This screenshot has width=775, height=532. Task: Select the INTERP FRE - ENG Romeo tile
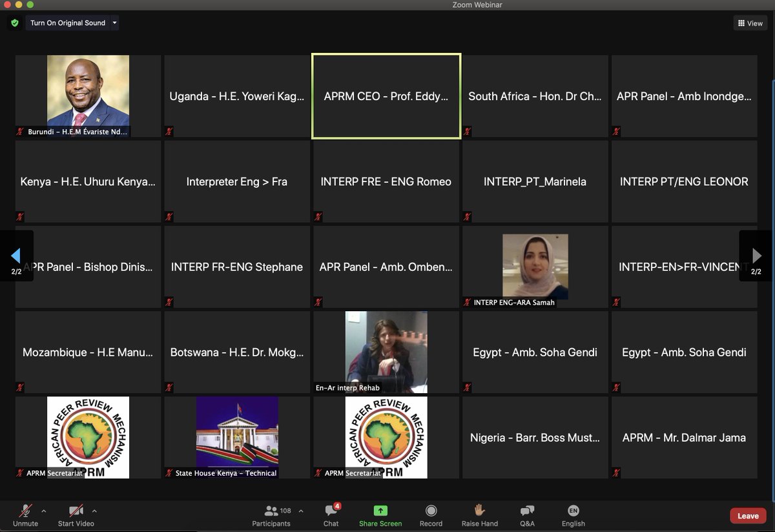coord(386,181)
